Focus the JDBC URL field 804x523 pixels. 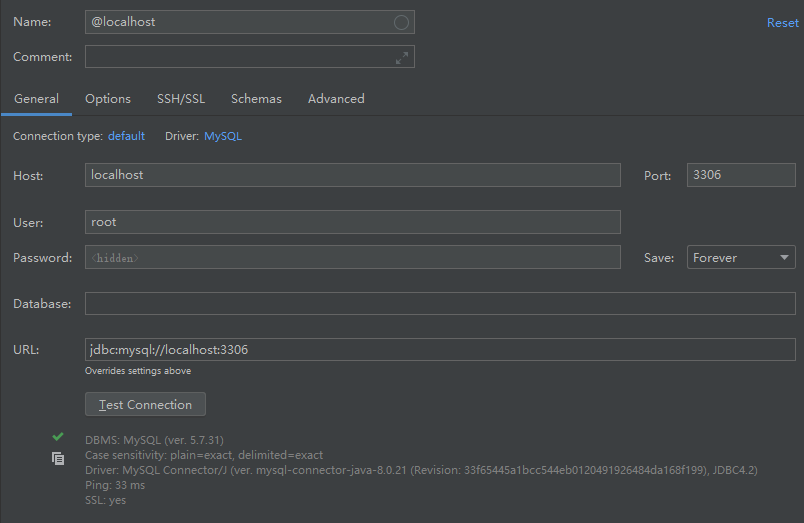tap(440, 350)
